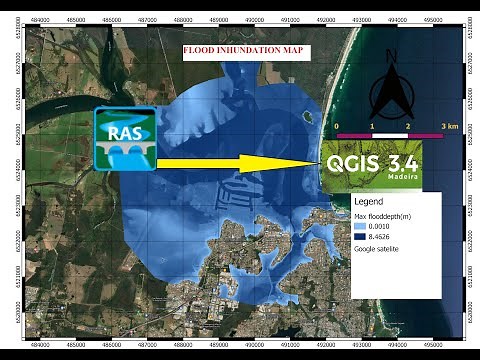Click the "0" scale bar label
The image size is (480, 360).
336,126
